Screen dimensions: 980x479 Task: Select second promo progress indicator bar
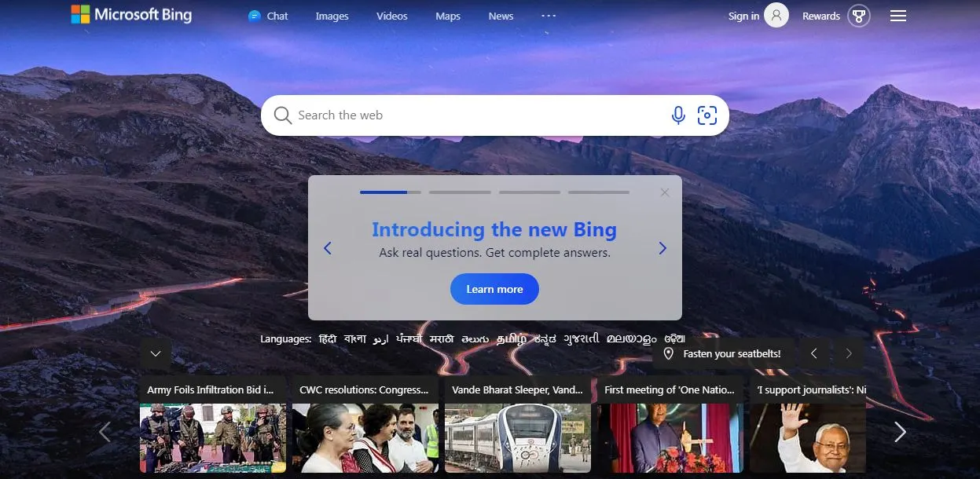tap(460, 192)
